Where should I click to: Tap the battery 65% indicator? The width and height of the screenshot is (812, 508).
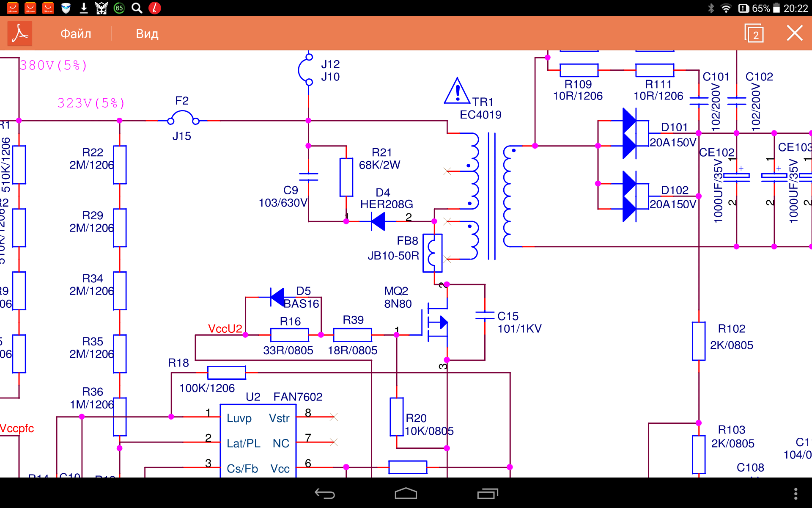pyautogui.click(x=766, y=8)
